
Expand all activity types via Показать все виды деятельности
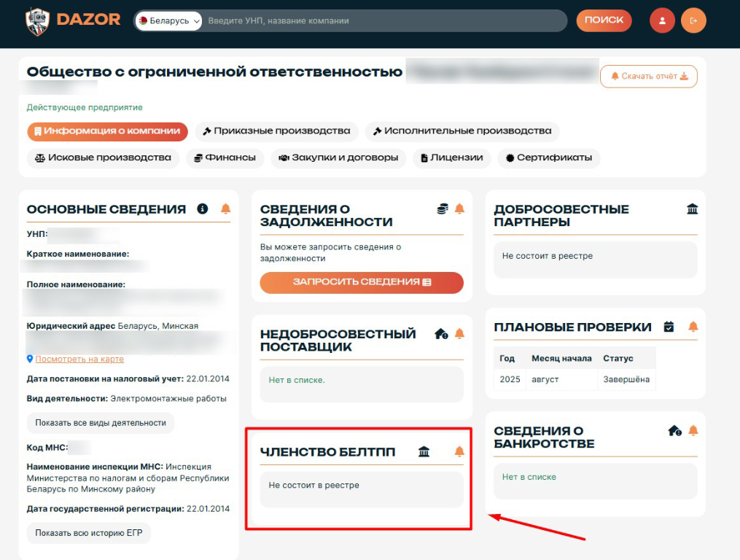tap(100, 423)
